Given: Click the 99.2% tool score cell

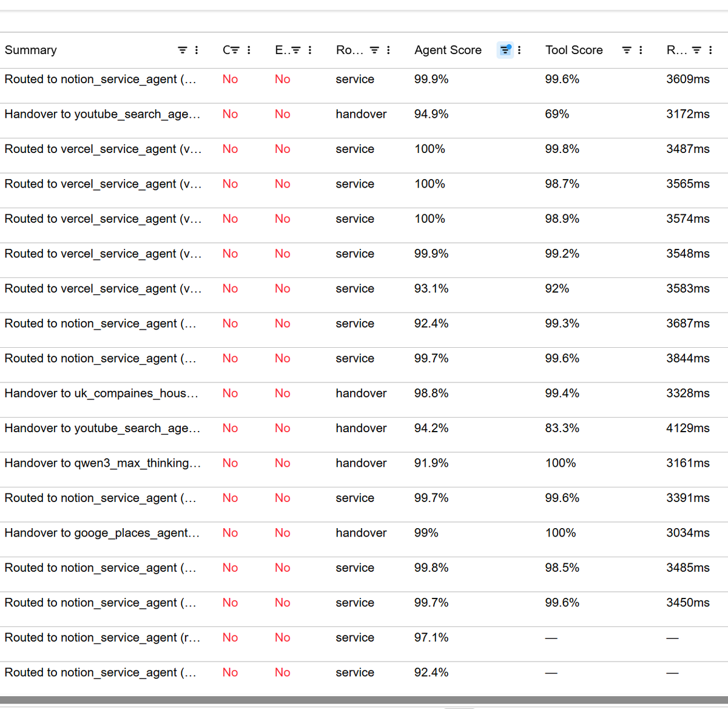Looking at the screenshot, I should point(562,254).
